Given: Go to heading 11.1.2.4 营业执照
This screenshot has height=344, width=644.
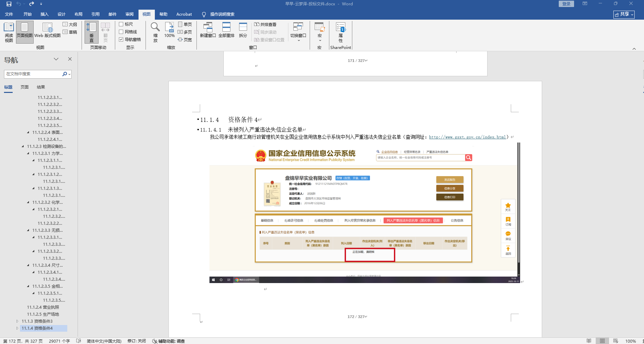Looking at the screenshot, I should [x=43, y=307].
